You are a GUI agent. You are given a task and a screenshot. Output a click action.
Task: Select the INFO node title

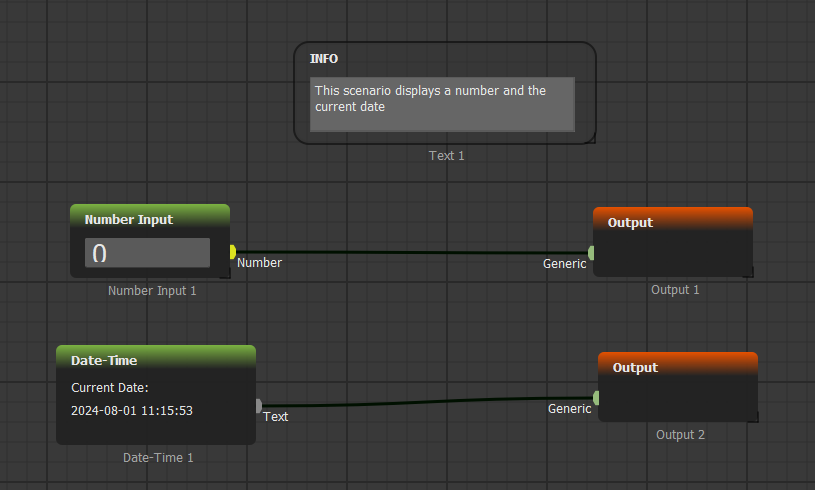pos(324,59)
